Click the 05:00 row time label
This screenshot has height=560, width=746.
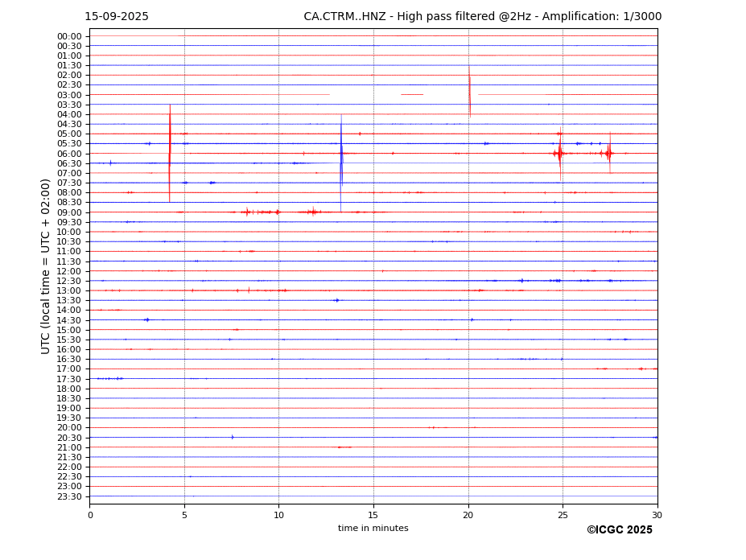pyautogui.click(x=69, y=134)
